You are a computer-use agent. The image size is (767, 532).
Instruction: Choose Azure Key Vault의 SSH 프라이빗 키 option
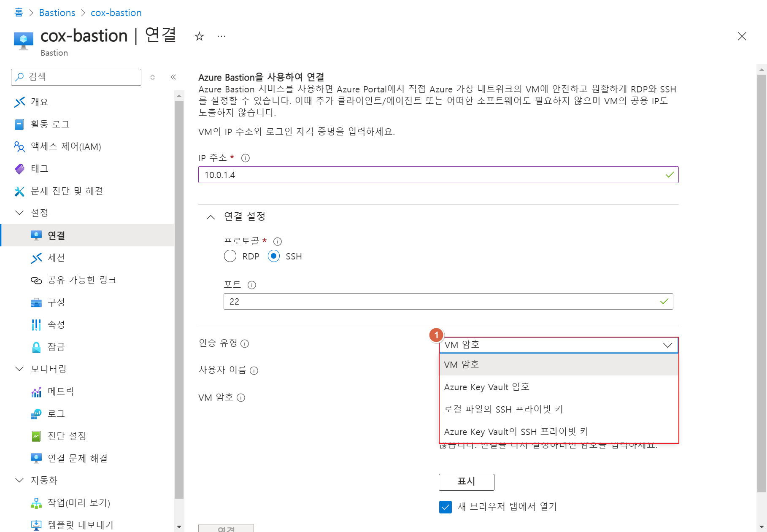(x=559, y=432)
